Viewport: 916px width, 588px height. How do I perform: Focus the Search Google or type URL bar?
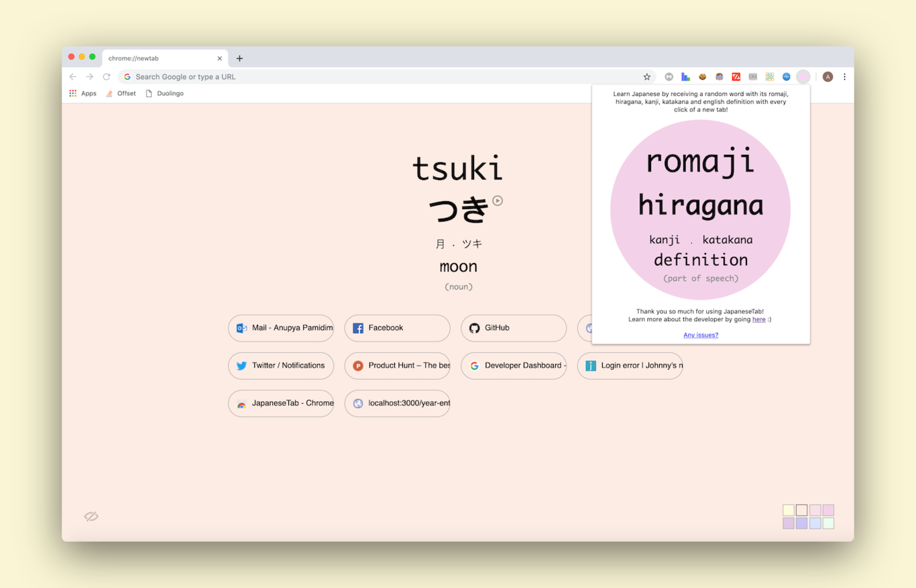pyautogui.click(x=382, y=77)
